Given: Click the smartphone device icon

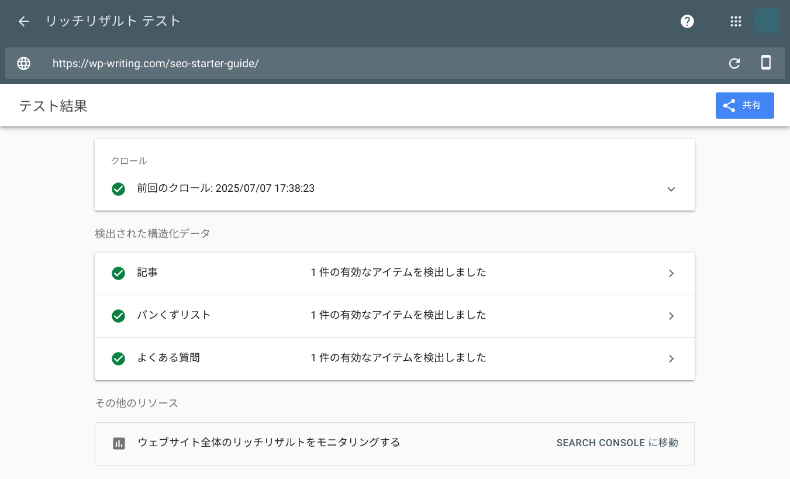Looking at the screenshot, I should pos(766,63).
